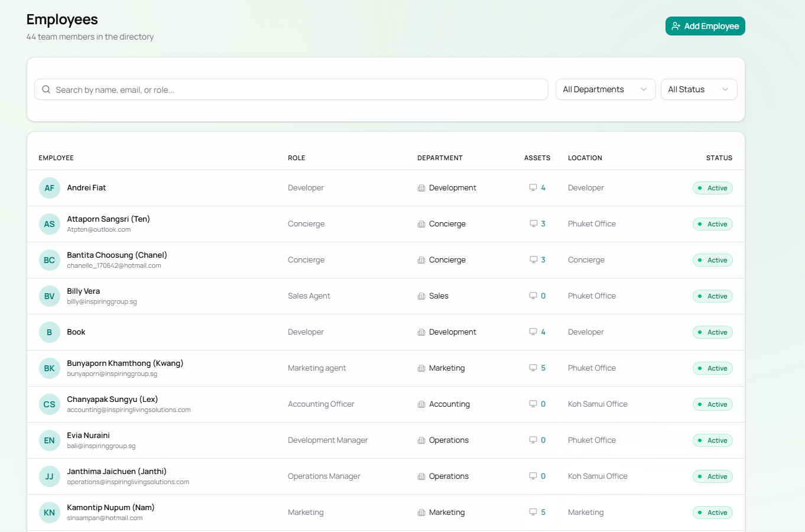Click the email bali@inspiringgroup.sg
Image resolution: width=805 pixels, height=532 pixels.
click(x=101, y=446)
